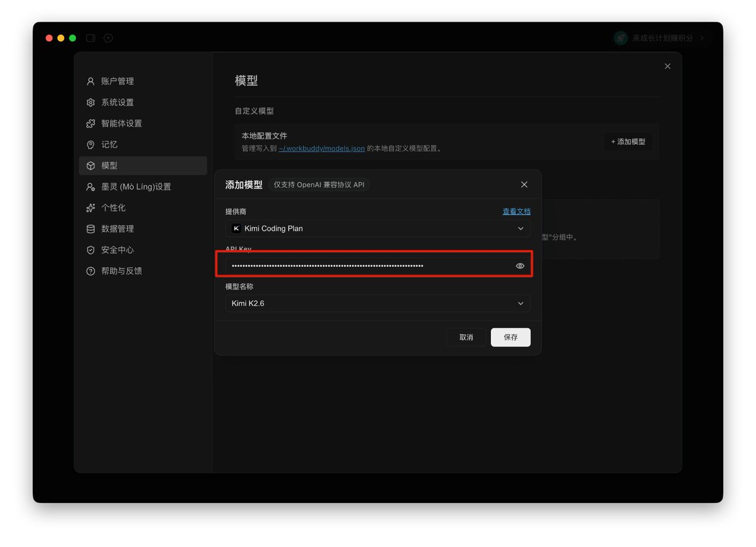Click the 仅支持 OpenAI 兼容协议 API badge
756x547 pixels.
[319, 185]
